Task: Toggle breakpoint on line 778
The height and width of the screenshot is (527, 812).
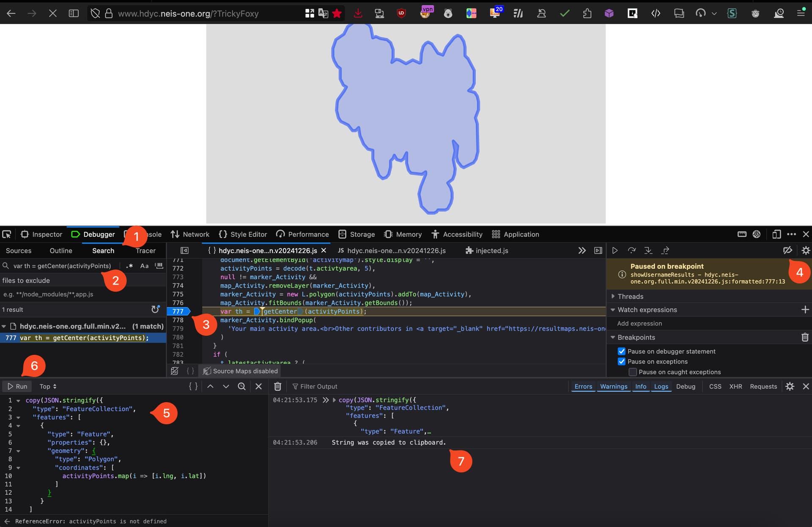Action: point(178,320)
